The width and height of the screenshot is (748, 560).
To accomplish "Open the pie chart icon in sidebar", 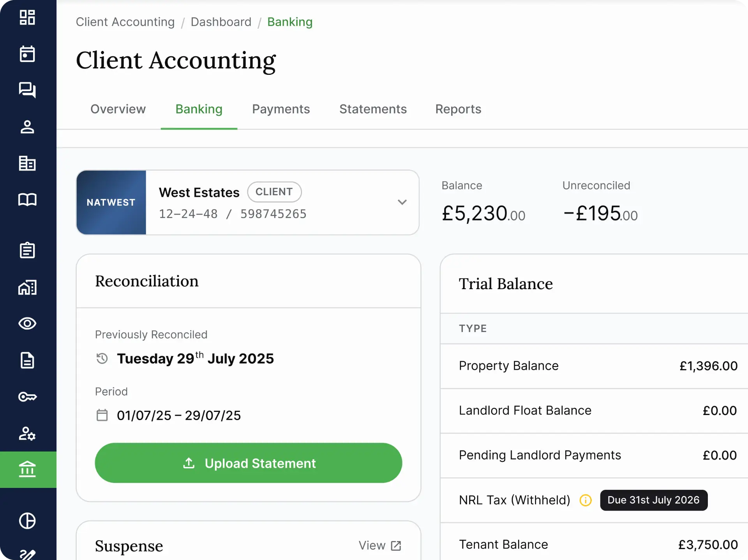I will pos(27,521).
